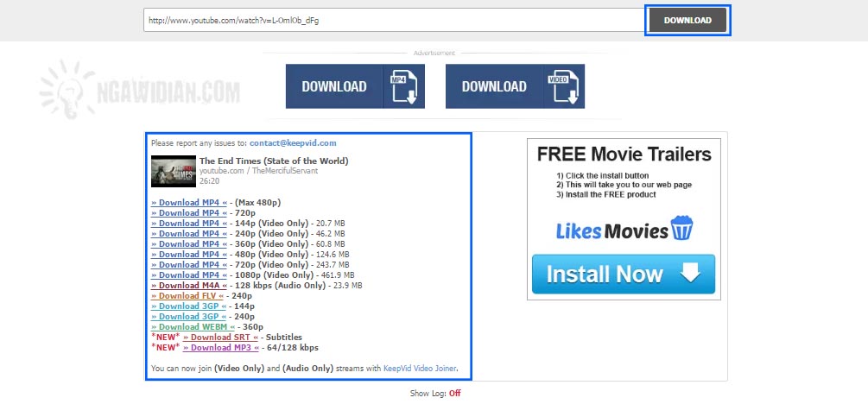The image size is (868, 404).
Task: Download MP4 360p Video Only 60.8 MB
Action: click(x=189, y=244)
